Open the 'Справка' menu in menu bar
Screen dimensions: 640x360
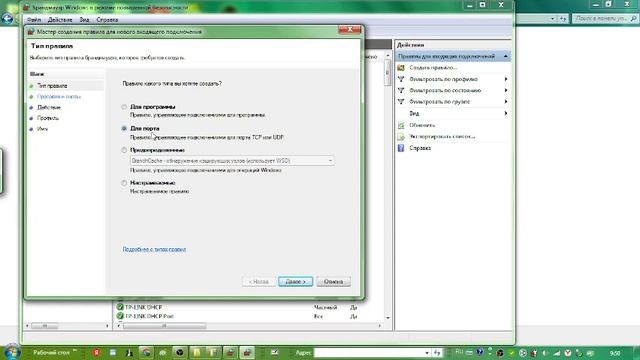[107, 20]
